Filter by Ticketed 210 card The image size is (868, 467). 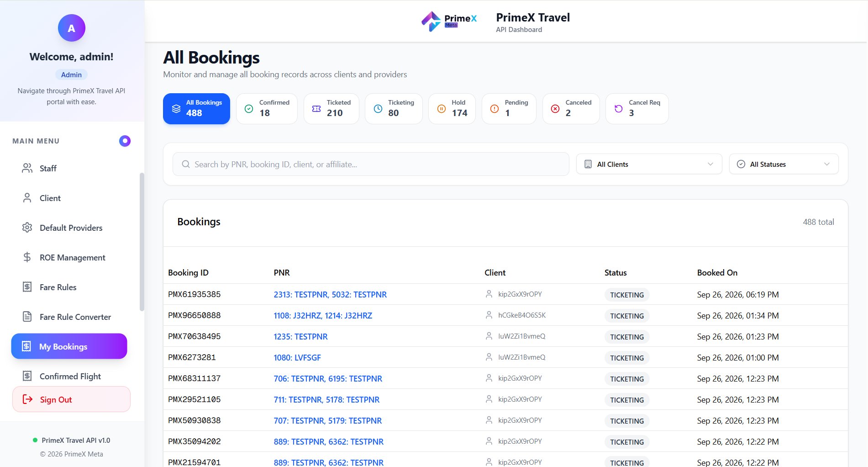coord(331,109)
